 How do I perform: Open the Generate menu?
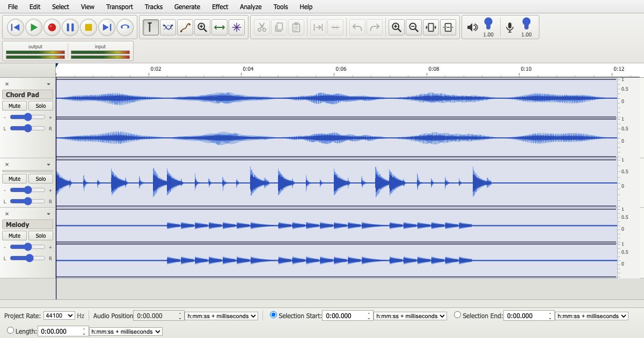187,6
